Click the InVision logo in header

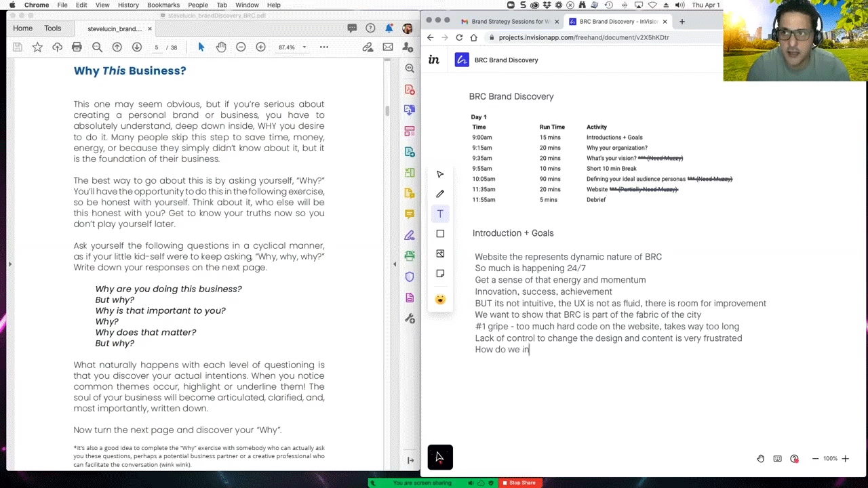[434, 60]
